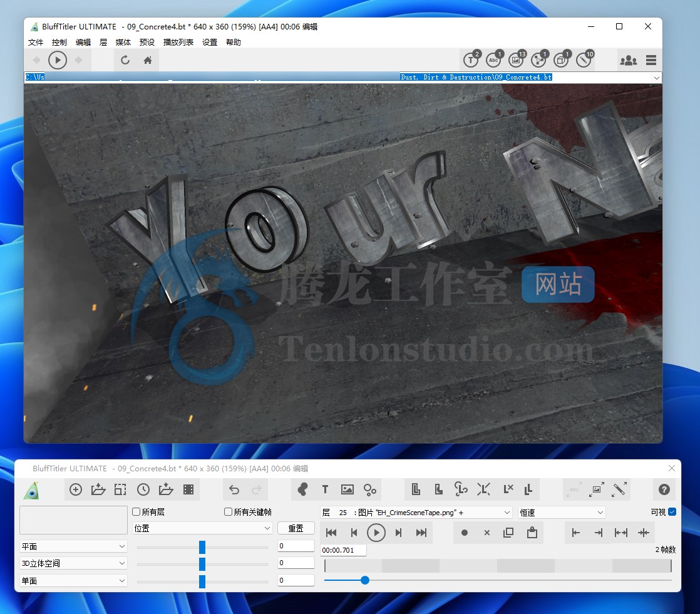Open the layer 25 EH_CrimeSceneTape.png dropdown
This screenshot has width=700, height=614.
coord(416,512)
